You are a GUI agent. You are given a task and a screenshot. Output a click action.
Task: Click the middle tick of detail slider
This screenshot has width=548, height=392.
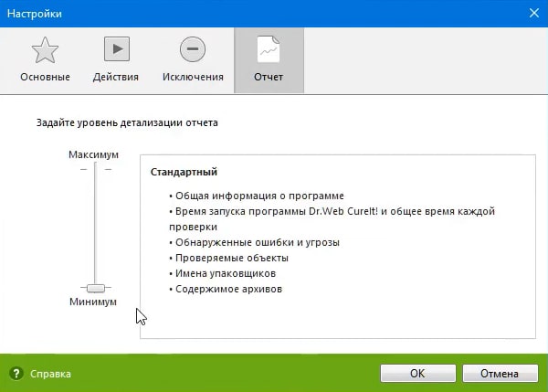pyautogui.click(x=95, y=228)
